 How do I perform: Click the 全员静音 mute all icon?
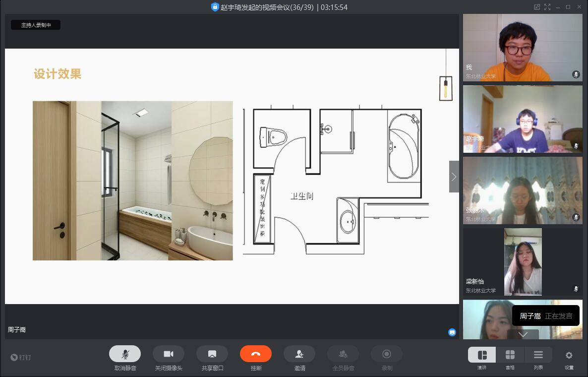[343, 354]
